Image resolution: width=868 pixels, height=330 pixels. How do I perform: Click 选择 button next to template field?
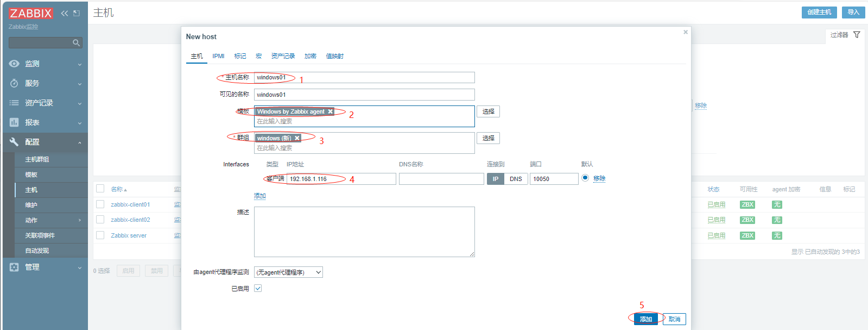488,111
